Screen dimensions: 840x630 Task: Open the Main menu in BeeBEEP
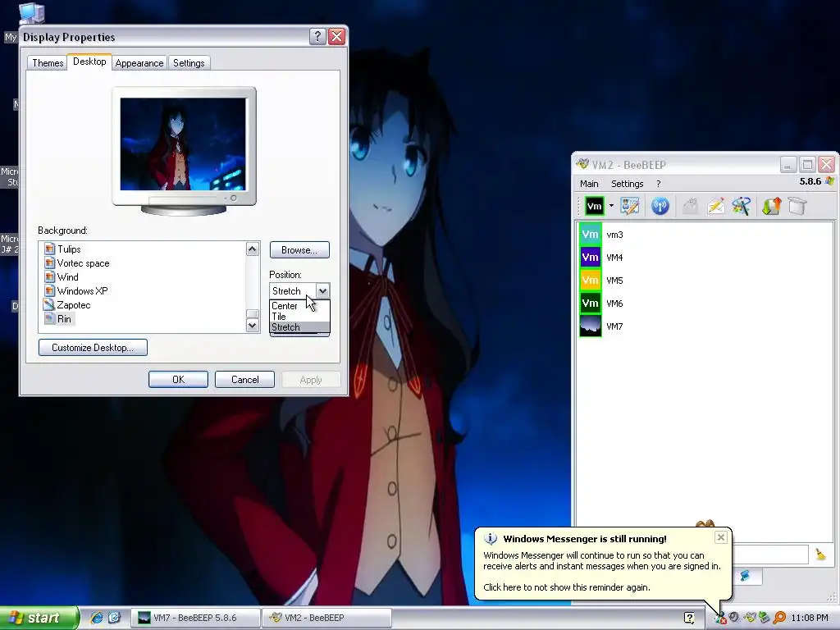(x=589, y=184)
